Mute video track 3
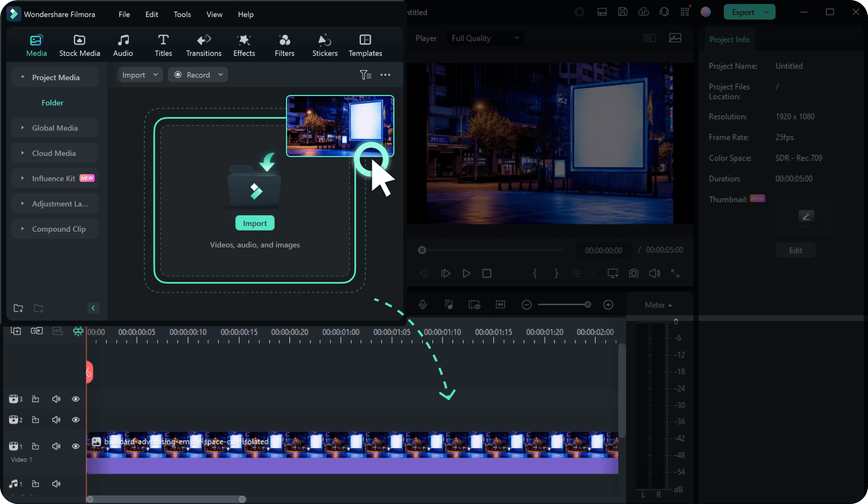The width and height of the screenshot is (868, 504). click(x=56, y=399)
